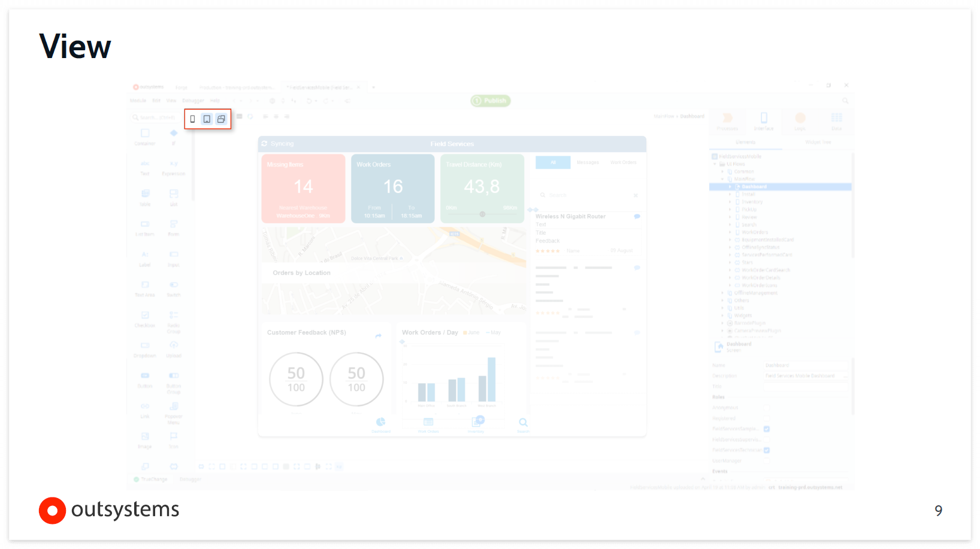The height and width of the screenshot is (549, 980).
Task: Collapse the MainFlow node
Action: point(722,179)
